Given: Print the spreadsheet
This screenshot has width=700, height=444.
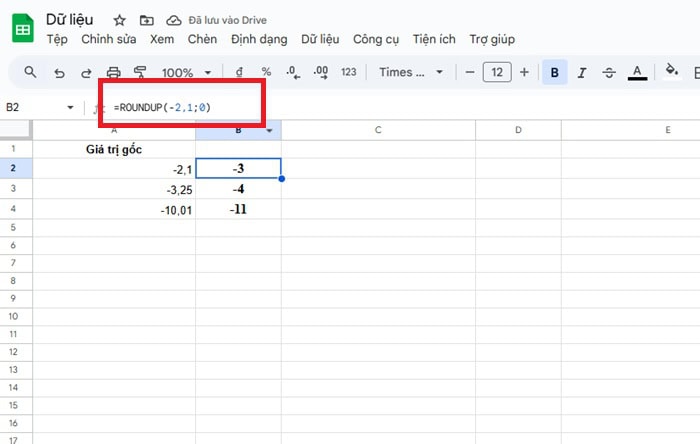Looking at the screenshot, I should [113, 72].
